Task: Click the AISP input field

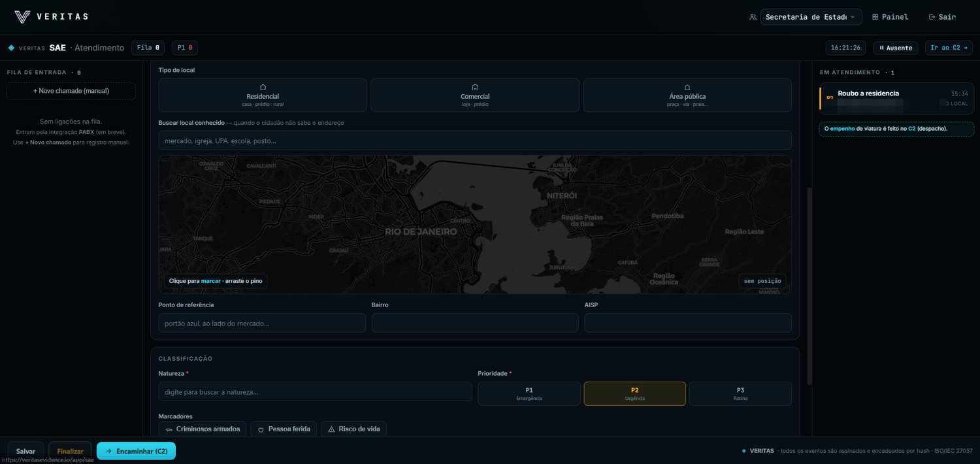Action: [x=688, y=323]
